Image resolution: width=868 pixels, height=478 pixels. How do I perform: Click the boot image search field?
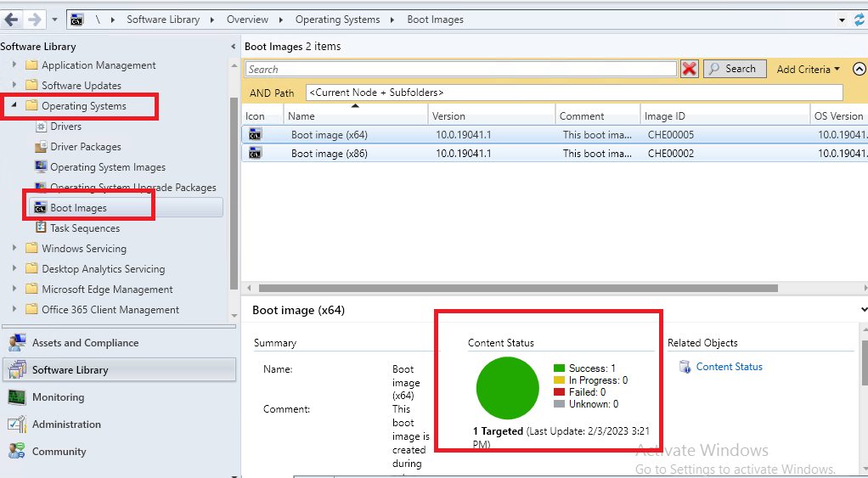[x=461, y=69]
